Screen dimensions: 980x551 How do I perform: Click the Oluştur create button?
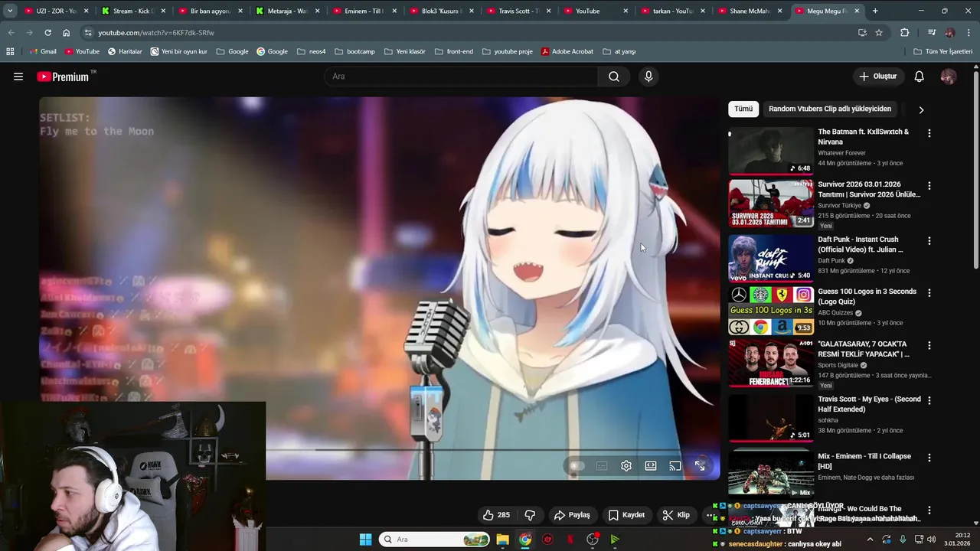tap(877, 77)
